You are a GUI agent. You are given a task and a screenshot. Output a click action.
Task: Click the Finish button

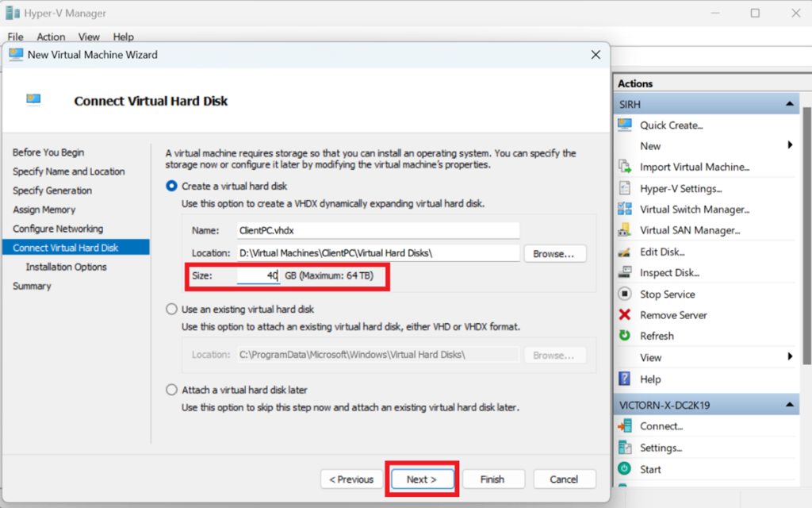pos(492,479)
